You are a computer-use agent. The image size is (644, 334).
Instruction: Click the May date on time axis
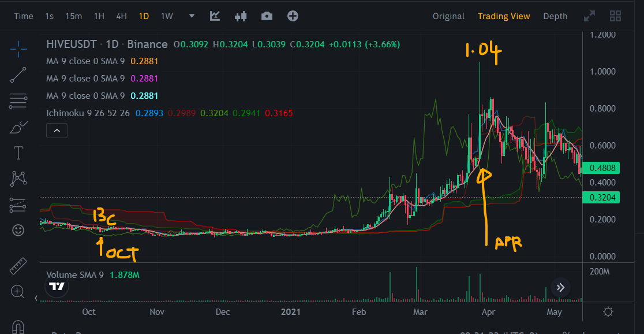(554, 312)
